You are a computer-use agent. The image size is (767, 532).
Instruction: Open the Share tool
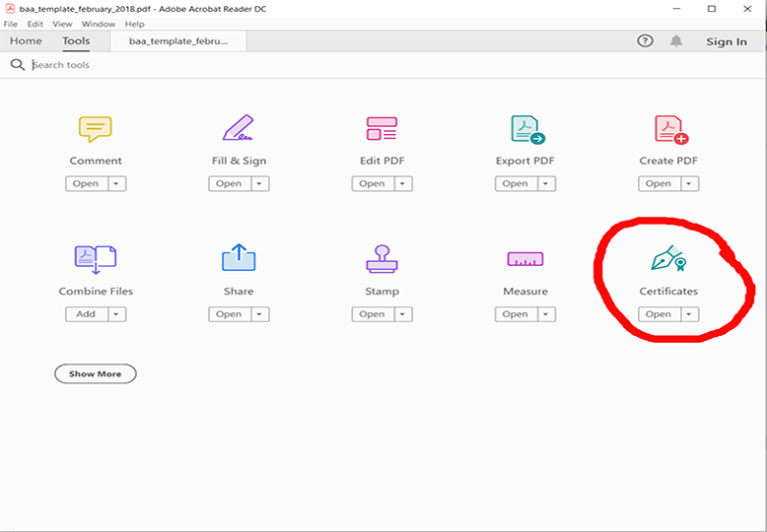pos(229,314)
